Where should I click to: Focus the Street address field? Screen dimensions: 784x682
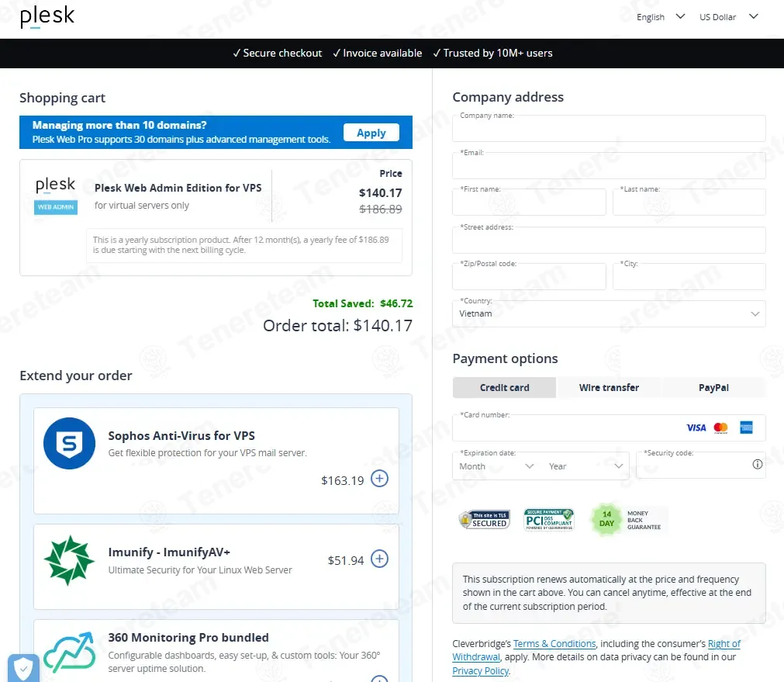pos(609,241)
